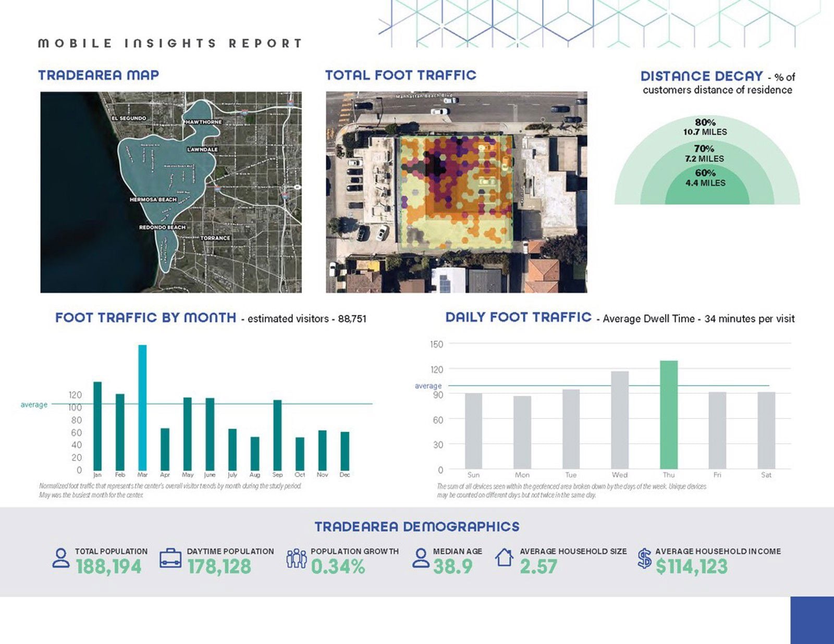Viewport: 834px width, 644px height.
Task: Select the Wed bar in daily chart
Action: point(620,420)
